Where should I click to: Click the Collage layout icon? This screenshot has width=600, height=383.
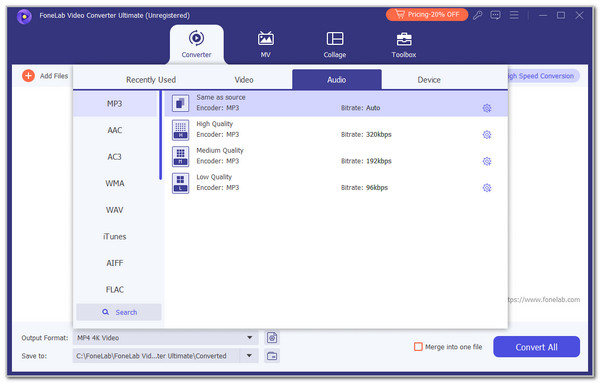pos(335,39)
